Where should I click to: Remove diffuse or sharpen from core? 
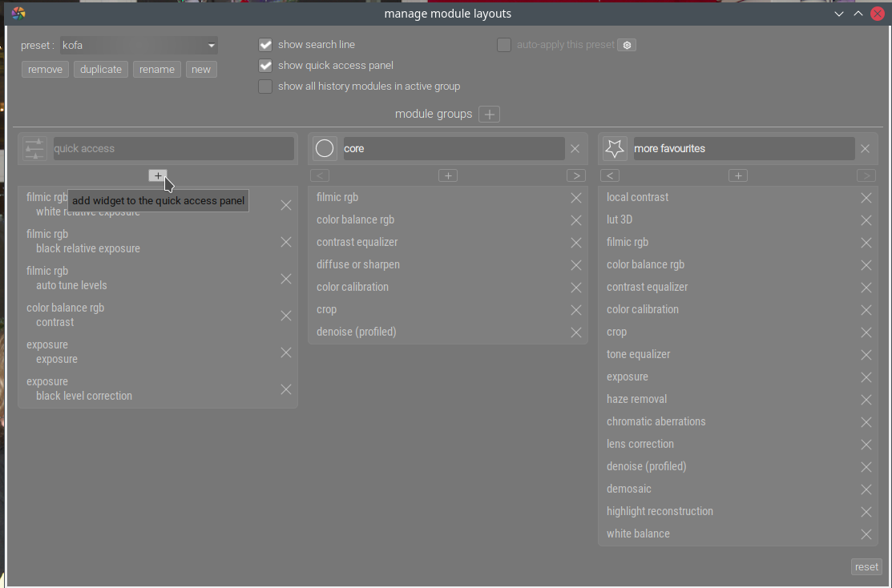pyautogui.click(x=575, y=265)
